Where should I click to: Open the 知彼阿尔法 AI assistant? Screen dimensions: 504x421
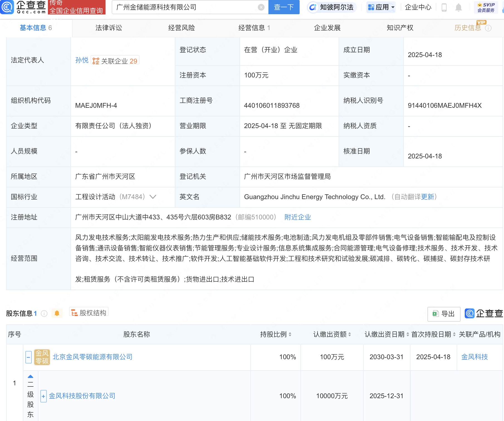coord(332,7)
